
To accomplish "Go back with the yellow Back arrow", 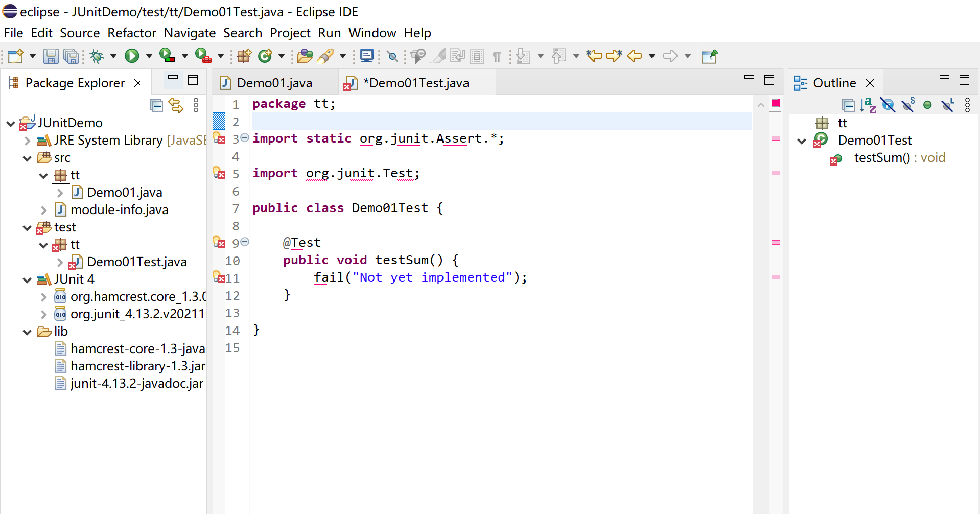I will coord(635,55).
